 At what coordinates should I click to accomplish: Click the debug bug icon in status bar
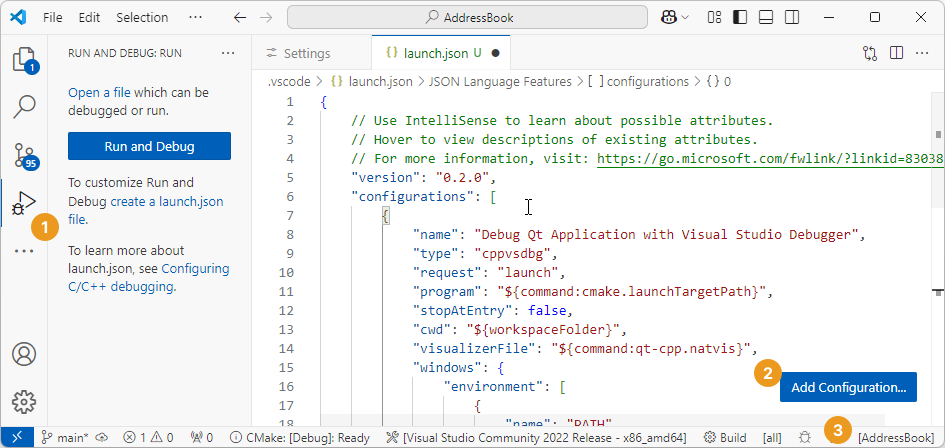tap(805, 437)
